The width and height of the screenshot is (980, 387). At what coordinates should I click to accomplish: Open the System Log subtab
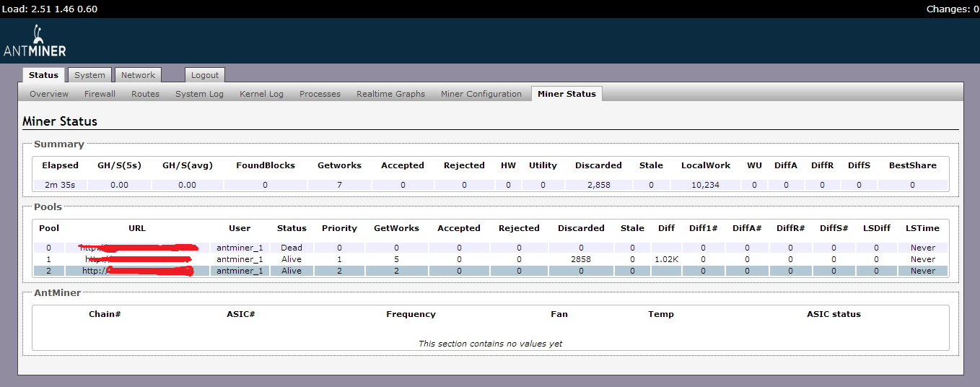tap(199, 94)
